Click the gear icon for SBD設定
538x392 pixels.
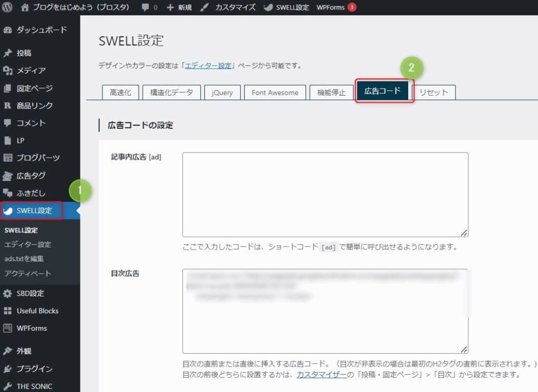tap(7, 294)
